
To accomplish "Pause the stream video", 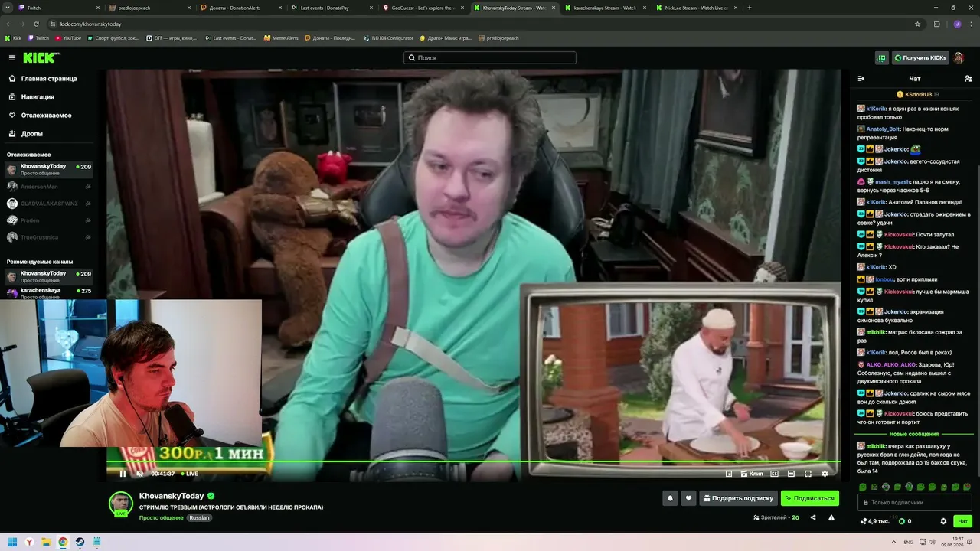I will 122,474.
